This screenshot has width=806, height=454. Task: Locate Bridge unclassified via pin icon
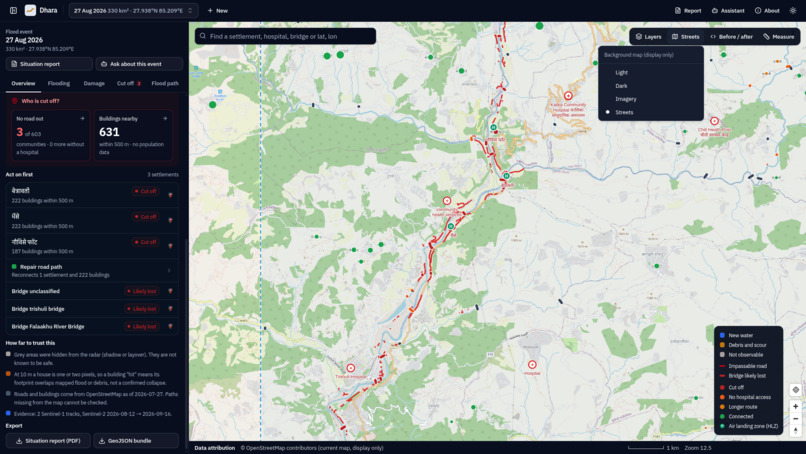(x=171, y=292)
